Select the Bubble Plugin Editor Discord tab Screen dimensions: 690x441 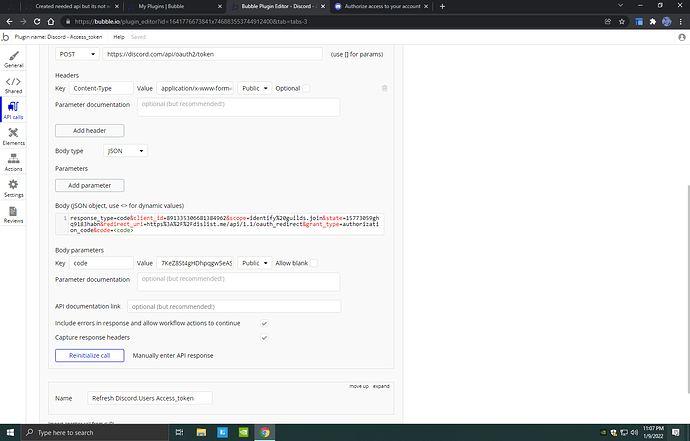pos(278,6)
